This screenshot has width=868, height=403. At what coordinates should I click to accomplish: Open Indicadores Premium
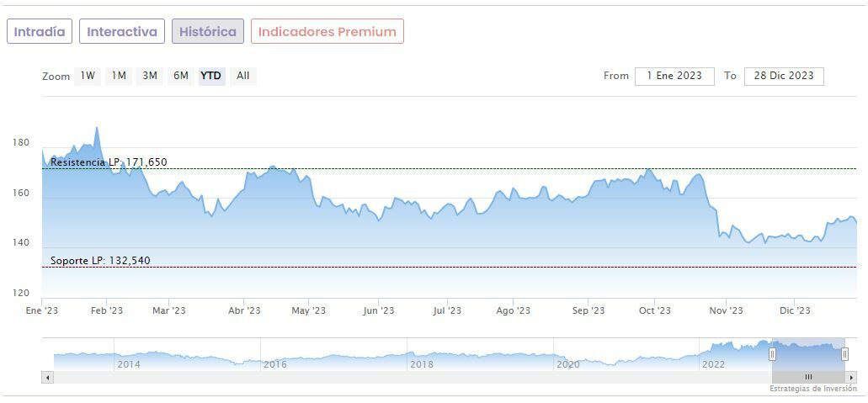(x=327, y=32)
